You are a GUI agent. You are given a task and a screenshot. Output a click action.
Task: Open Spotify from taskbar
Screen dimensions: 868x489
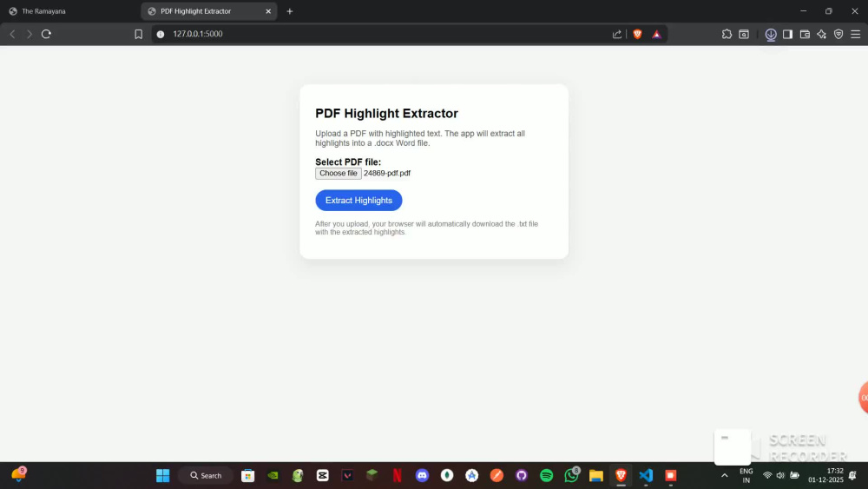(546, 475)
